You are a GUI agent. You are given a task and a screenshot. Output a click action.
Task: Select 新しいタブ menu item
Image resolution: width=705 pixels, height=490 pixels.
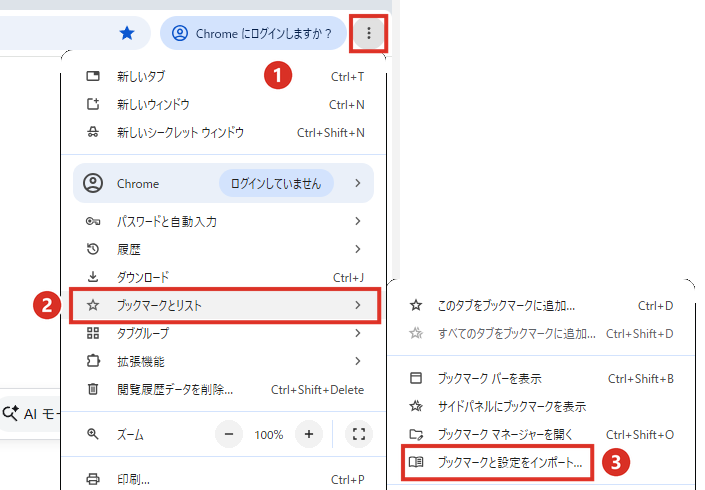click(x=223, y=76)
